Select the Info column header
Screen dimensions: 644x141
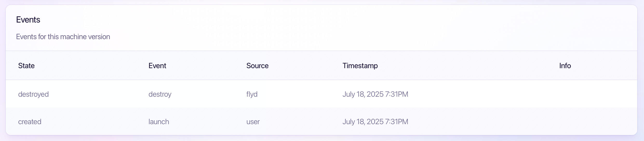click(565, 66)
